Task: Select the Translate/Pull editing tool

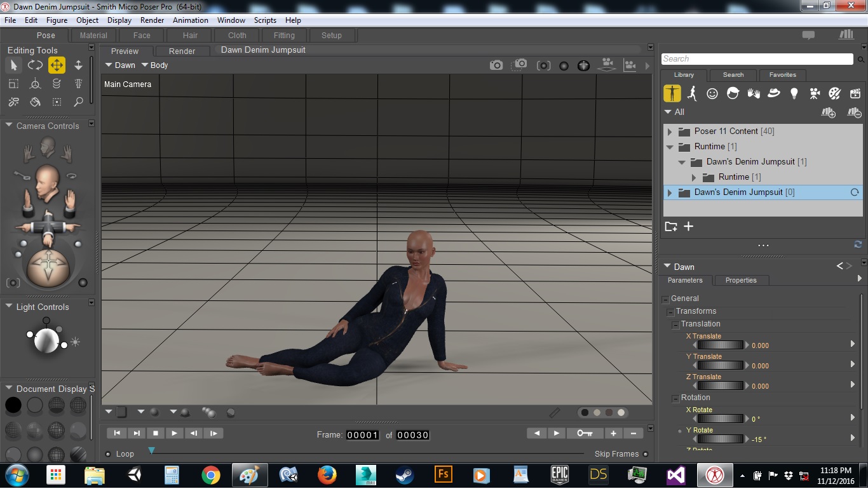Action: pyautogui.click(x=57, y=65)
